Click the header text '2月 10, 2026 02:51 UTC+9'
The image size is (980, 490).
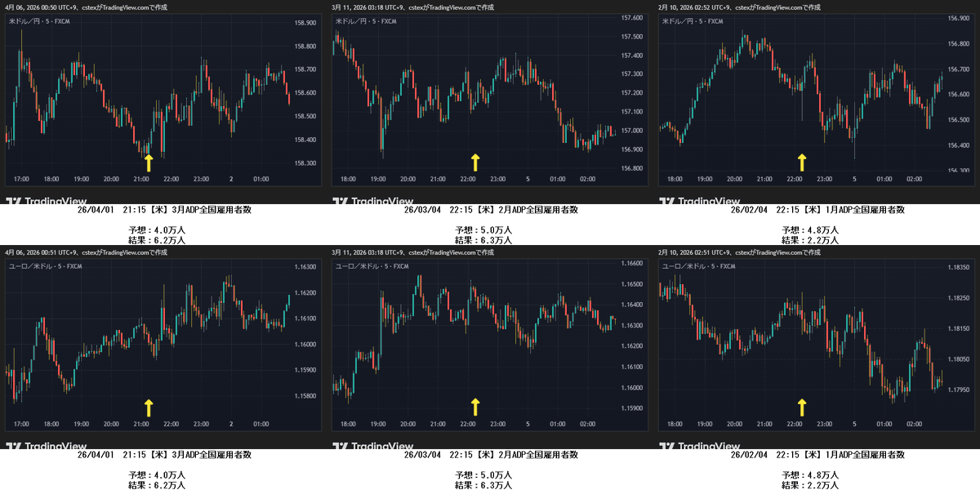point(695,252)
